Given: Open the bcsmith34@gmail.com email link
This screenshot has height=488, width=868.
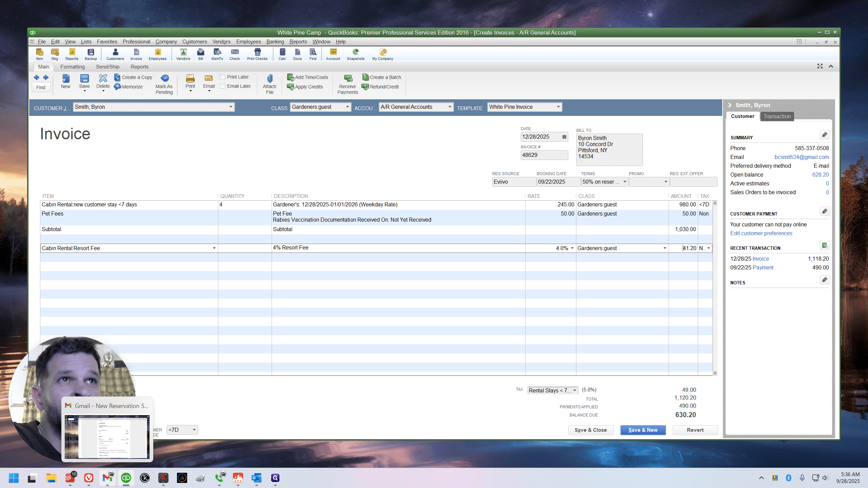Looking at the screenshot, I should click(x=802, y=157).
